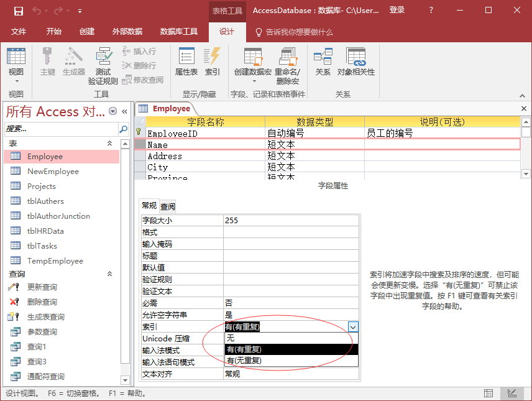Open the 文件 menu
This screenshot has height=401, width=532.
19,32
